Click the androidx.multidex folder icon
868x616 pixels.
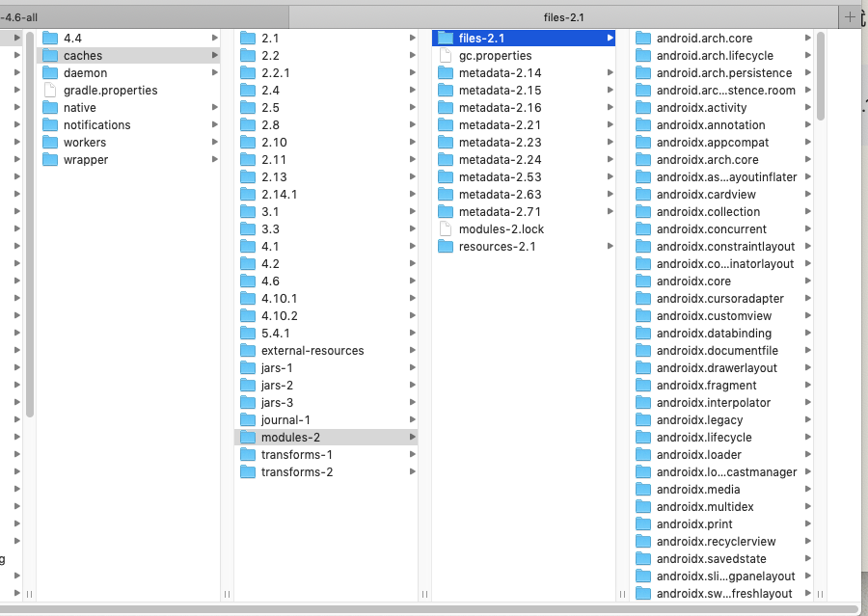click(x=643, y=506)
